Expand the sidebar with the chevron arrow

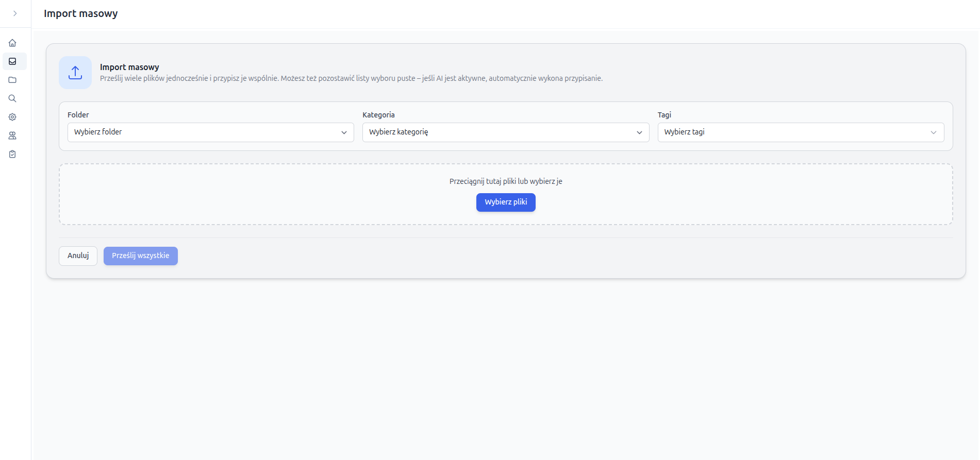tap(15, 13)
